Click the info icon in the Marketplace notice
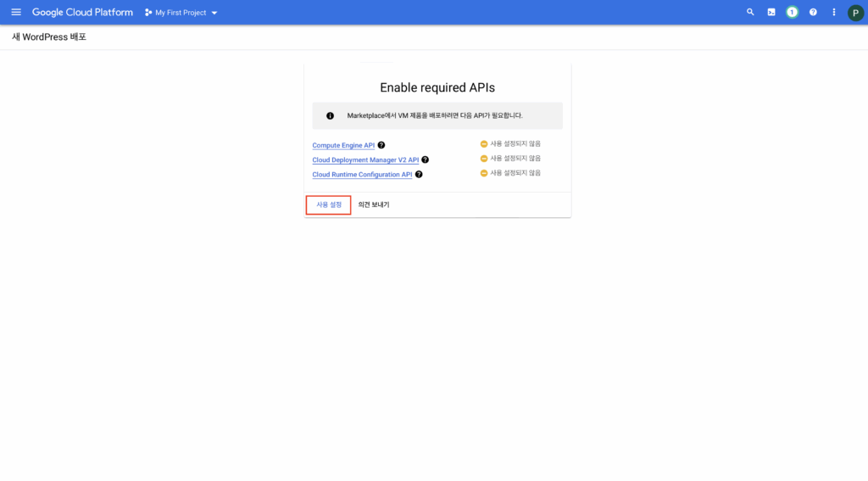 pos(330,116)
